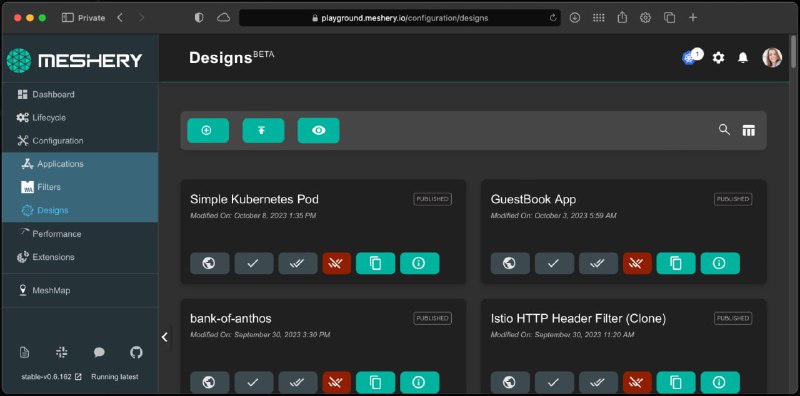Open the Kubernetes connections icon with badge
Screen dimensions: 800x396
tap(692, 57)
